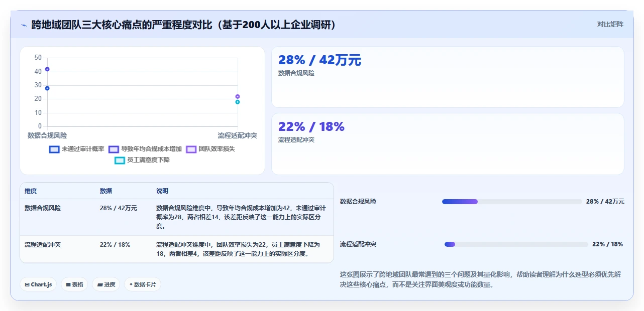Click the 数据卡片 tag
The width and height of the screenshot is (644, 311).
pyautogui.click(x=143, y=284)
